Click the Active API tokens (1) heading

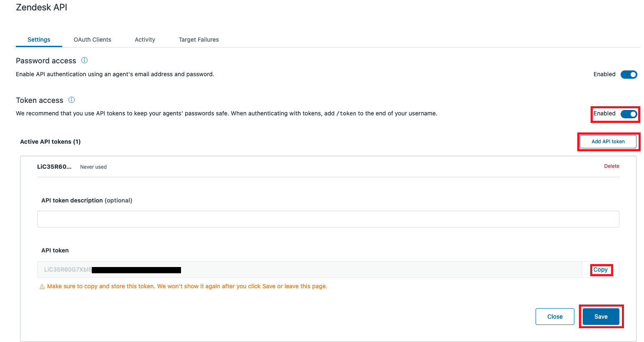[x=50, y=142]
